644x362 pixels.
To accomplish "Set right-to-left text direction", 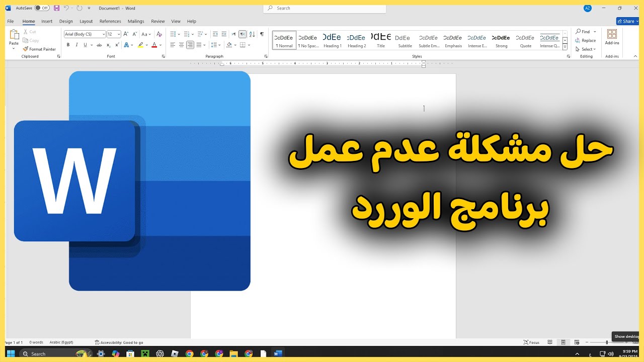I will (243, 34).
